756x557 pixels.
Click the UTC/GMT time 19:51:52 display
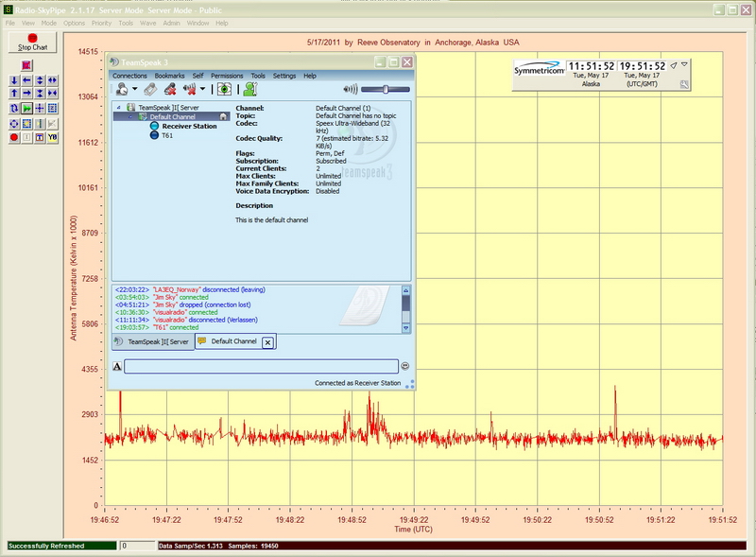coord(643,66)
